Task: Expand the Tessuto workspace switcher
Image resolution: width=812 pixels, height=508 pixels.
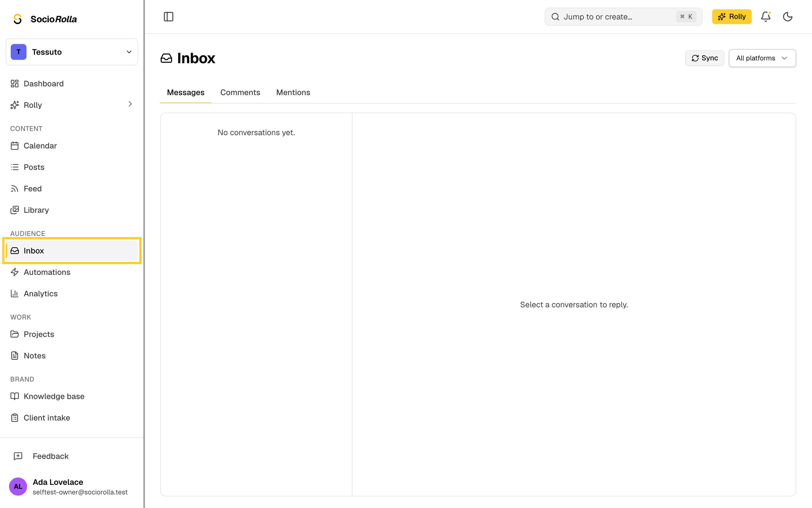Action: tap(72, 52)
